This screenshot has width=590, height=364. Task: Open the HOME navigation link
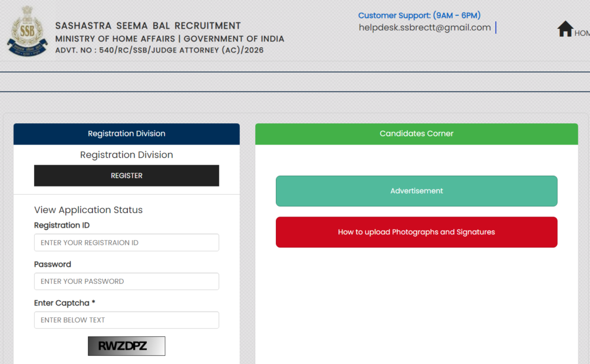click(x=581, y=33)
